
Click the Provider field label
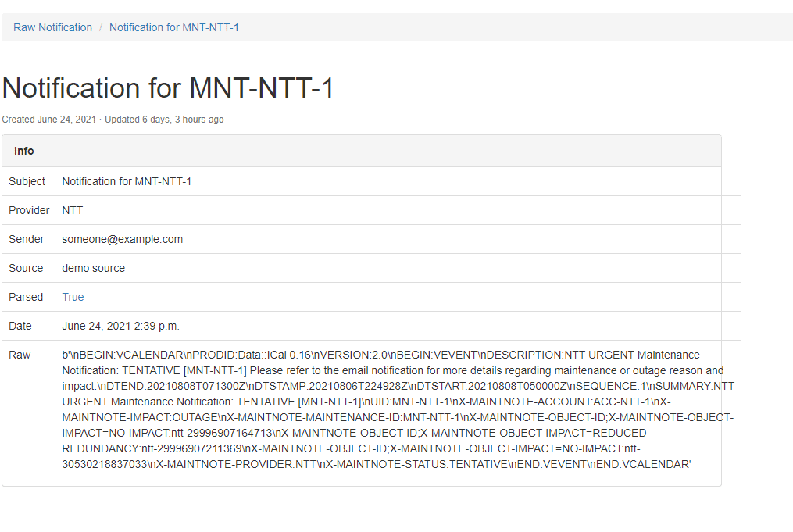pos(29,210)
